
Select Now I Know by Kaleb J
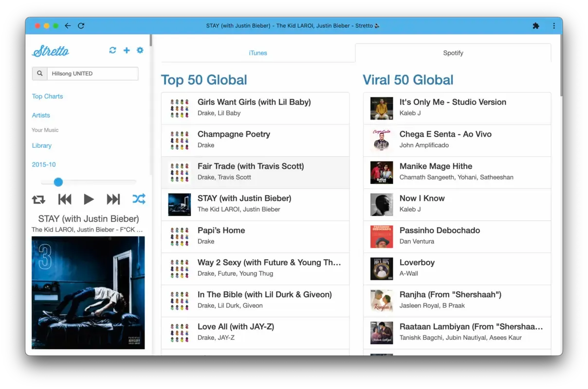457,205
